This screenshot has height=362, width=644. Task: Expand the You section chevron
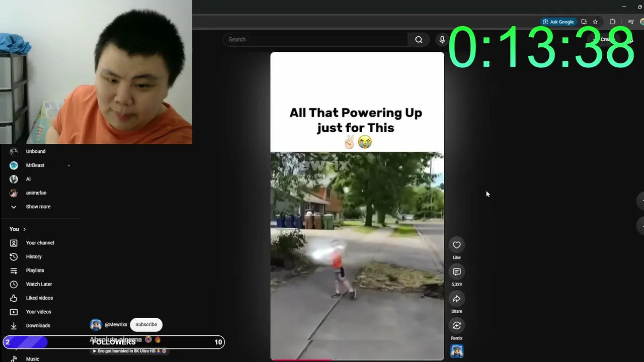(x=24, y=229)
